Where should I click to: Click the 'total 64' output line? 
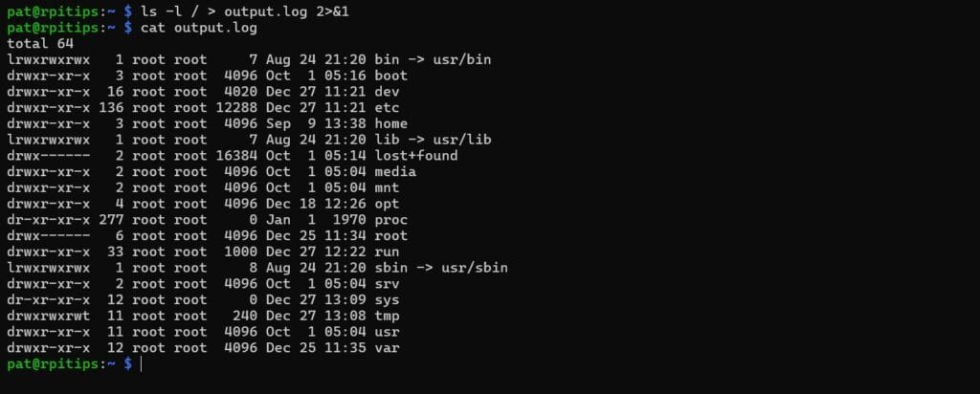coord(41,43)
